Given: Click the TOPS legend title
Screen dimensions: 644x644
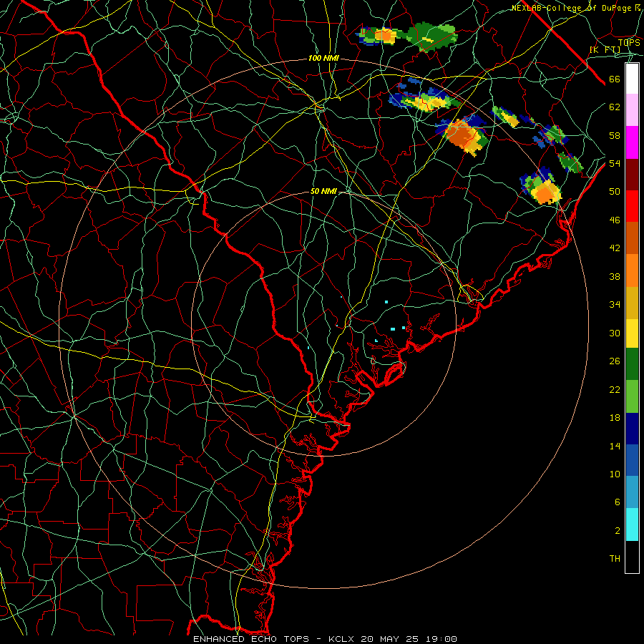Looking at the screenshot, I should tap(629, 42).
